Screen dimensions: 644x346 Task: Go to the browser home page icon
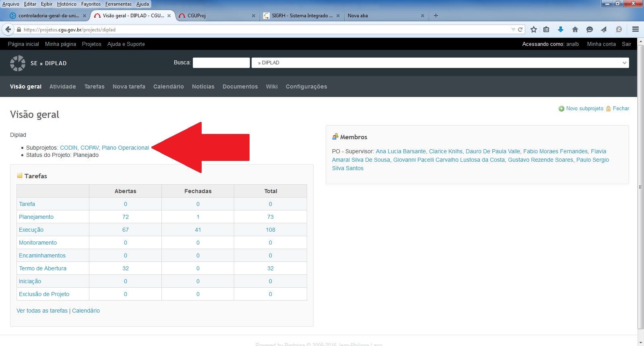click(x=575, y=29)
